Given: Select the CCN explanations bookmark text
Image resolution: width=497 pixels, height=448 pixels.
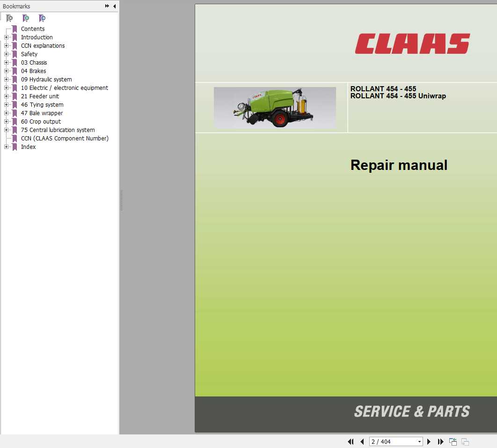Looking at the screenshot, I should click(43, 46).
